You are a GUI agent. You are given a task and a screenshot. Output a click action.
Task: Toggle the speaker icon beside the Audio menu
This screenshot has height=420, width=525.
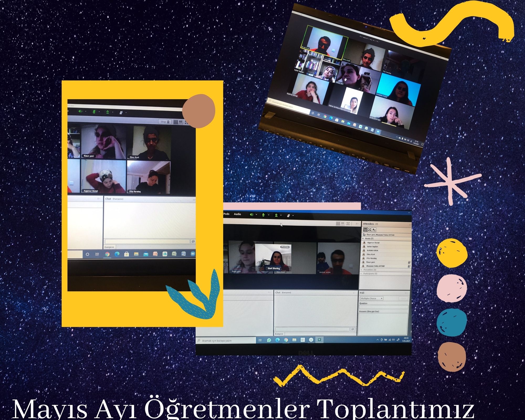pos(251,215)
